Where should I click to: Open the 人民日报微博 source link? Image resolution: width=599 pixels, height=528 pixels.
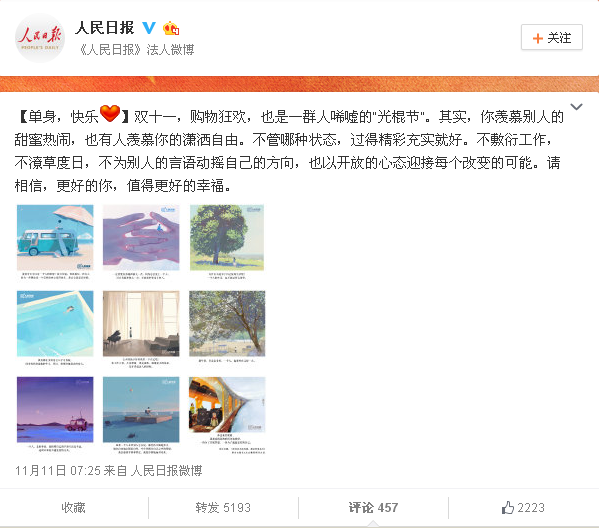166,470
